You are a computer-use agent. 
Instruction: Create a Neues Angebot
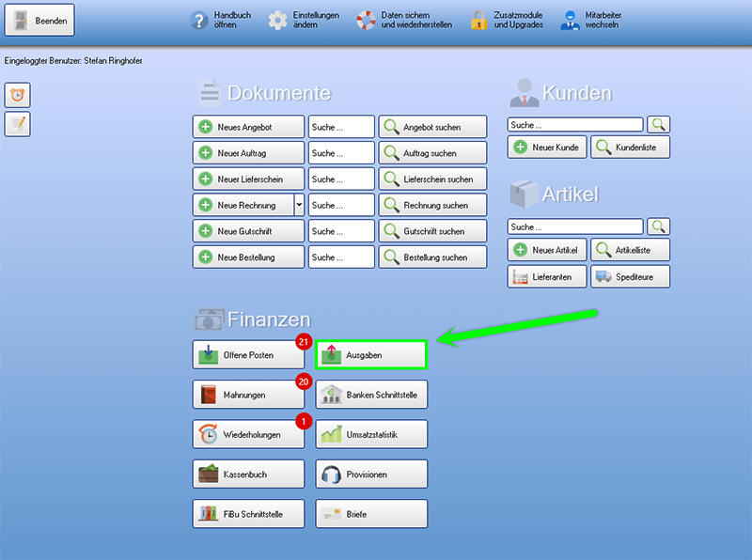tap(248, 127)
